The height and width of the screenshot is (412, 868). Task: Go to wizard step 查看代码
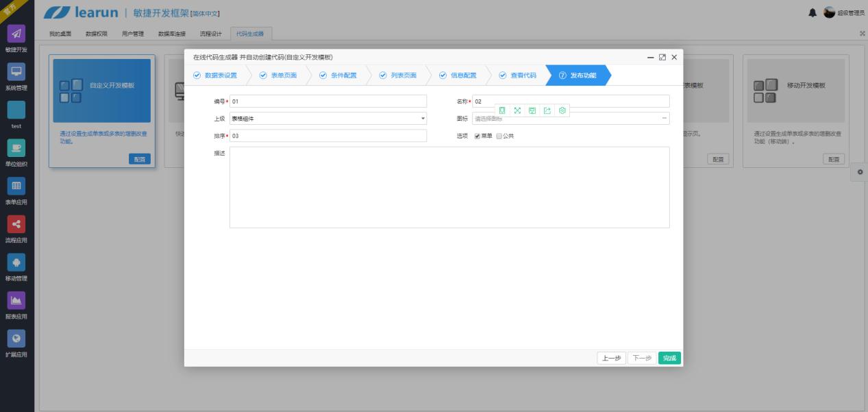[x=517, y=75]
